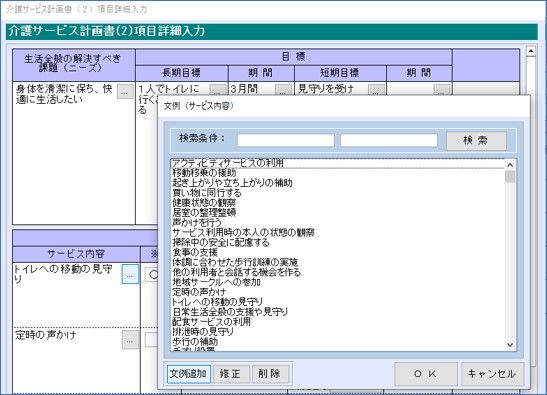Open ellipsis button beside 見守りを受け short-term goal
Viewport: 547px width, 395px height.
pyautogui.click(x=376, y=90)
